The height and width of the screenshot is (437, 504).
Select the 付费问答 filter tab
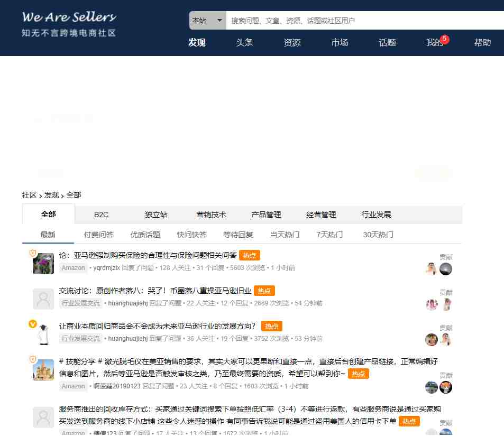pyautogui.click(x=99, y=235)
